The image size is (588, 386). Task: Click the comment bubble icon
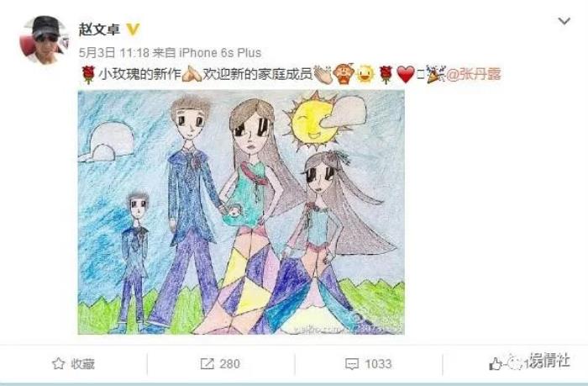pos(352,364)
